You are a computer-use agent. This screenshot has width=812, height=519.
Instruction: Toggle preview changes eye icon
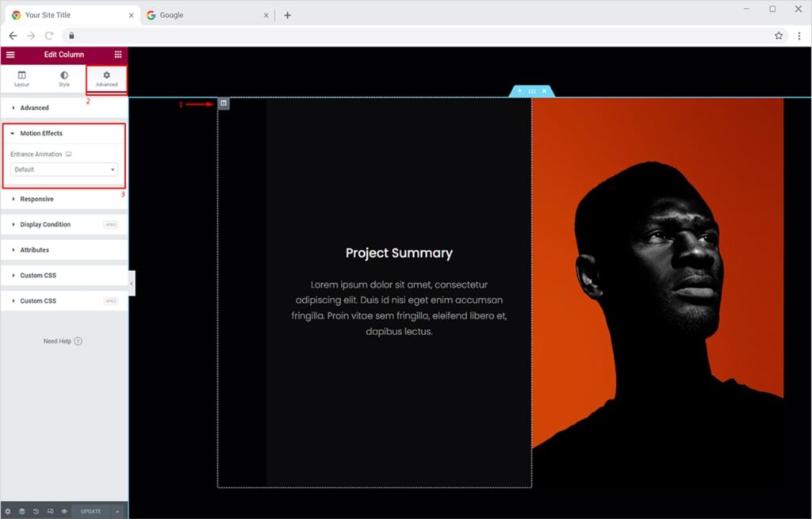pos(64,511)
